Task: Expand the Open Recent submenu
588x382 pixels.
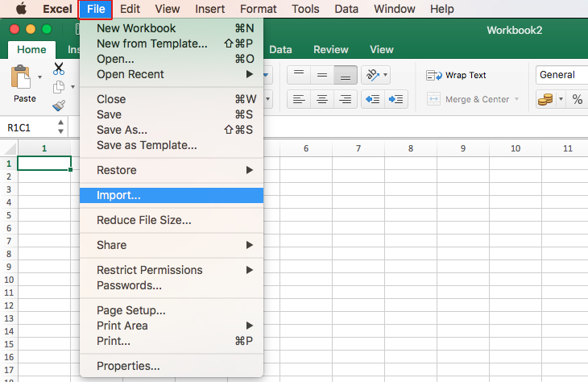Action: pos(172,74)
